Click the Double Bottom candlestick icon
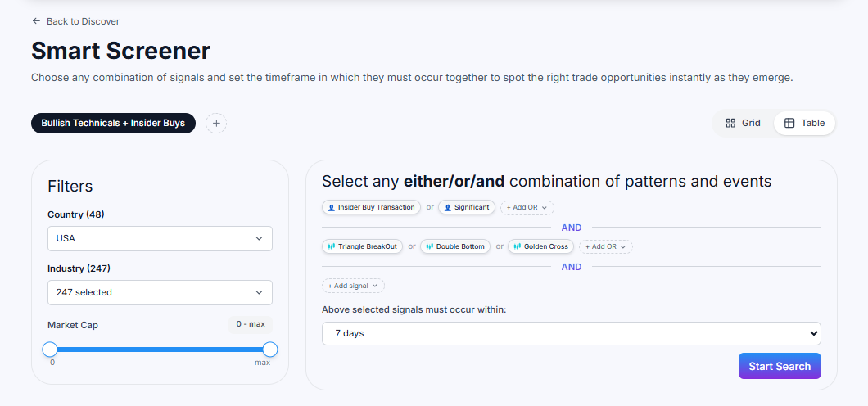This screenshot has height=406, width=868. point(429,246)
